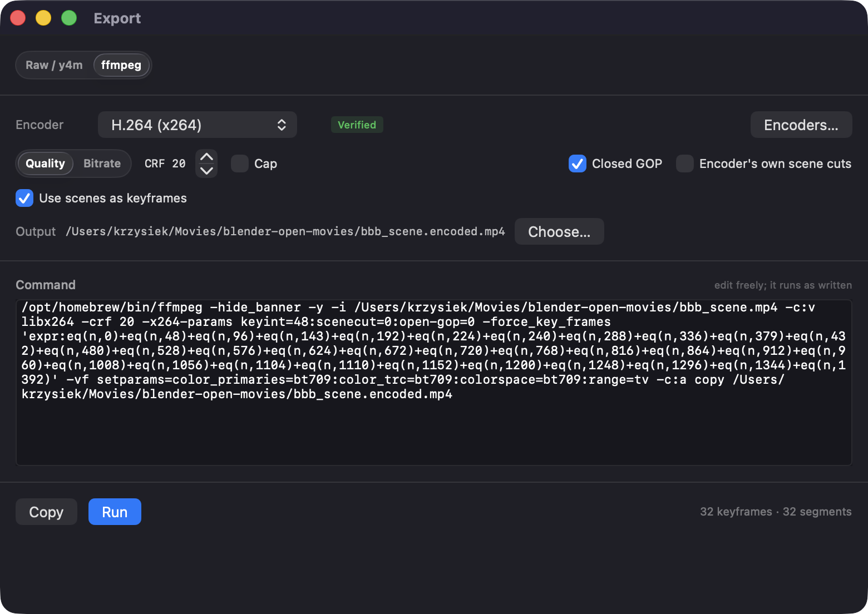Open the H.264 (x264) encoder dropdown
Screen dimensions: 868x614
coord(198,125)
